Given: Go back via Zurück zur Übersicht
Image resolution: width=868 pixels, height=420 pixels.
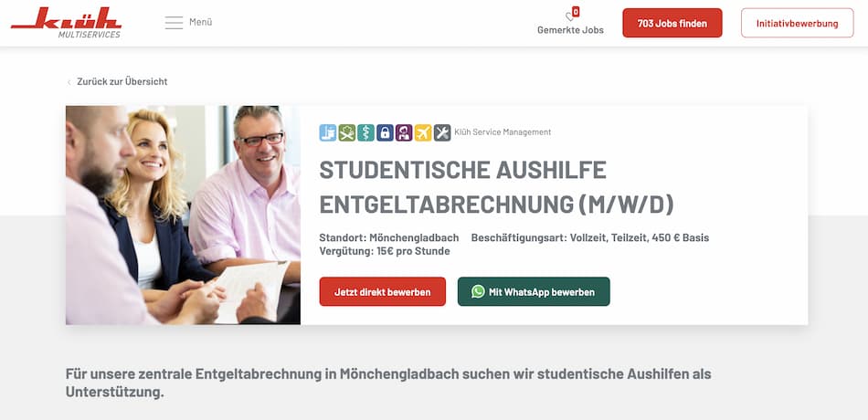Looking at the screenshot, I should tap(122, 81).
